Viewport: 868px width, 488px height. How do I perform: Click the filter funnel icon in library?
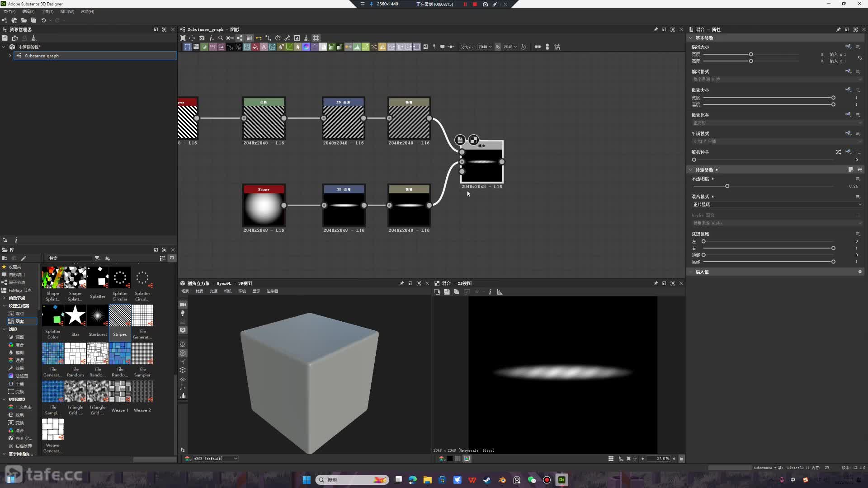coord(97,258)
